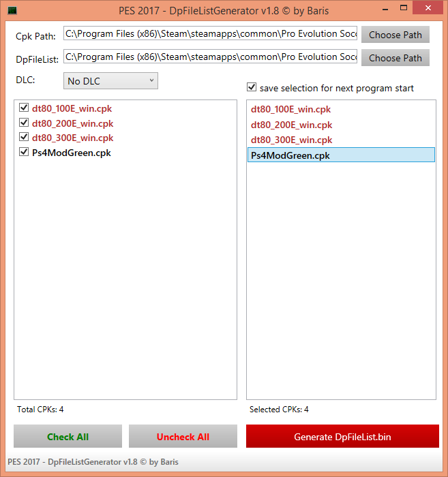Open the DLC dropdown showing No DLC
Image resolution: width=448 pixels, height=477 pixels.
pyautogui.click(x=110, y=81)
